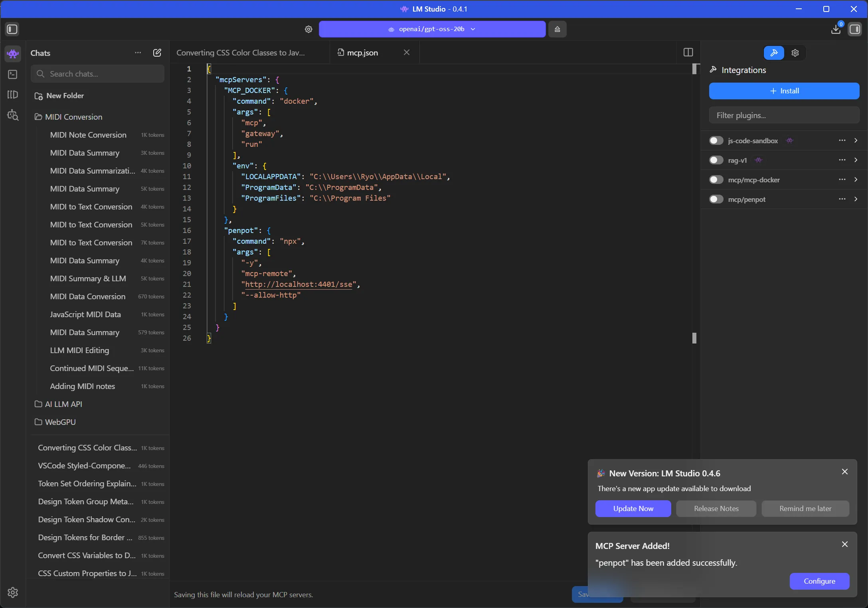
Task: Switch to Converting CSS Color Classes tab
Action: 241,53
